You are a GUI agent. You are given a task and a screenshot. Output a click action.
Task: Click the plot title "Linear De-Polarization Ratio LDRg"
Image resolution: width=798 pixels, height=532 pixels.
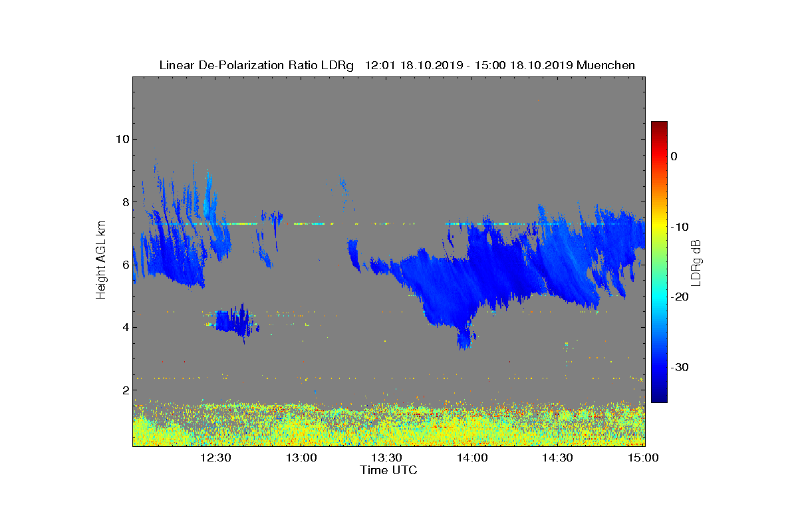[257, 65]
